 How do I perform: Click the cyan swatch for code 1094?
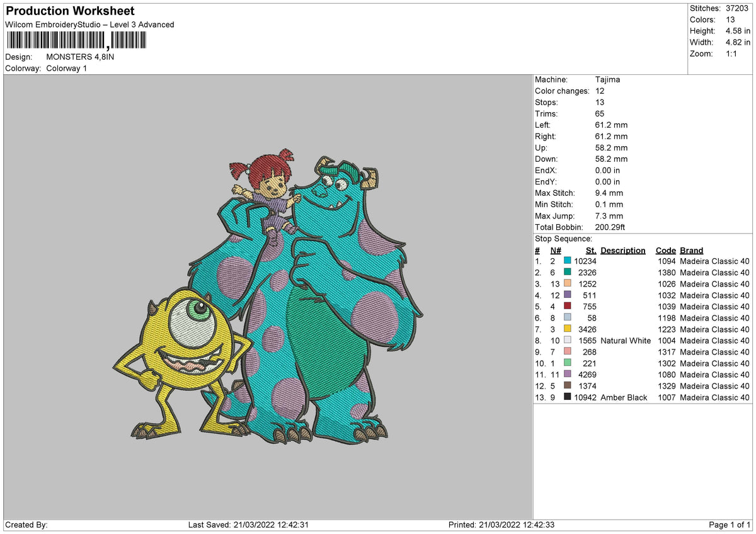[x=568, y=261]
